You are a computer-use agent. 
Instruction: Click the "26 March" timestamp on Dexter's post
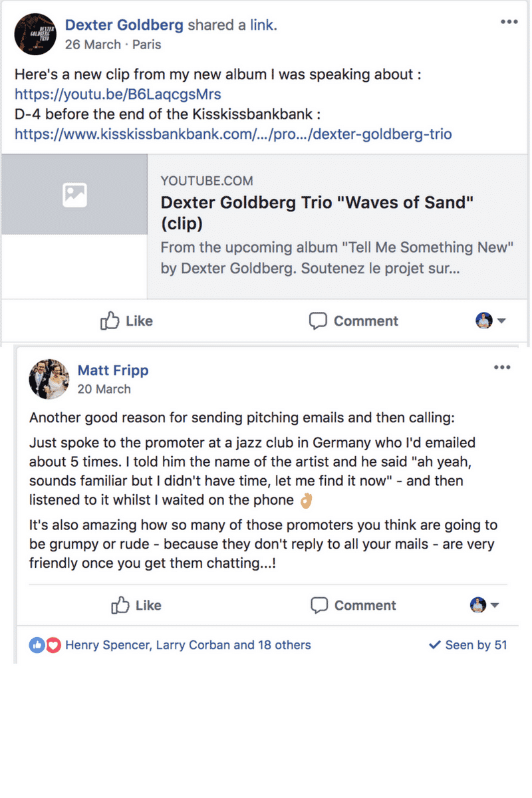click(x=93, y=45)
